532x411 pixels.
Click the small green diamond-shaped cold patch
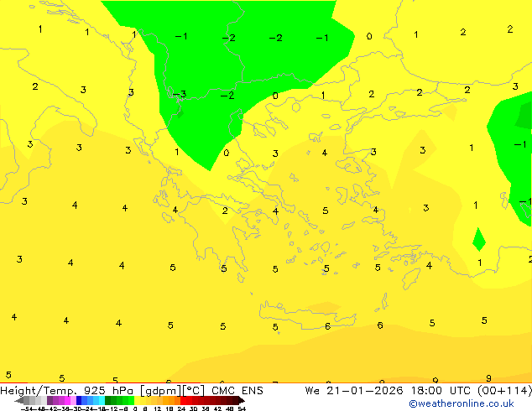click(x=479, y=239)
